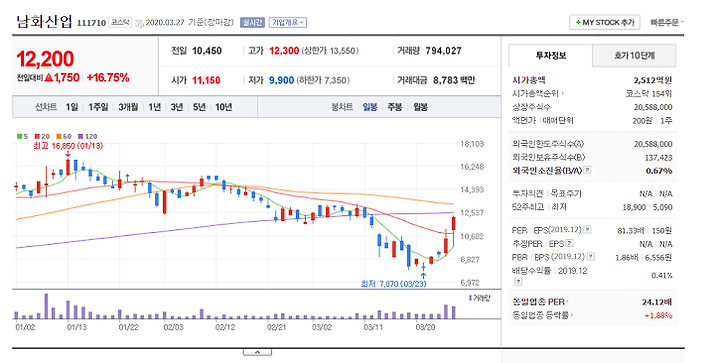Click the 남화산업 stock name heading
The height and width of the screenshot is (363, 720).
pos(44,22)
